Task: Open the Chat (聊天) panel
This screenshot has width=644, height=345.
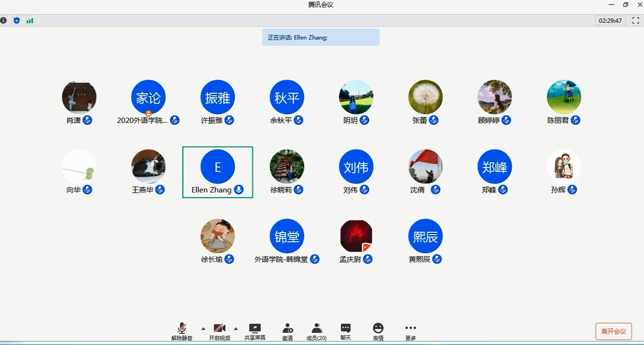Action: [x=345, y=329]
